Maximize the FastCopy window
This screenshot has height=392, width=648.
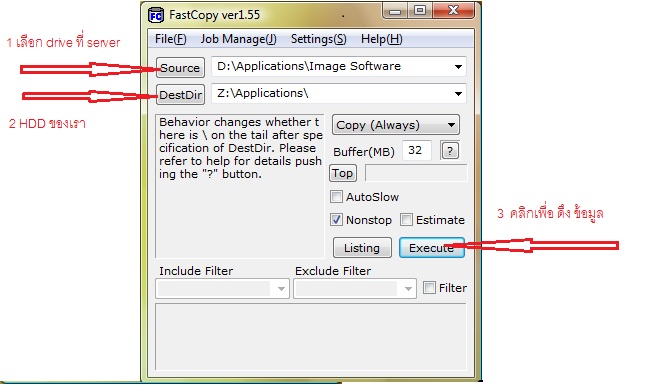(420, 10)
